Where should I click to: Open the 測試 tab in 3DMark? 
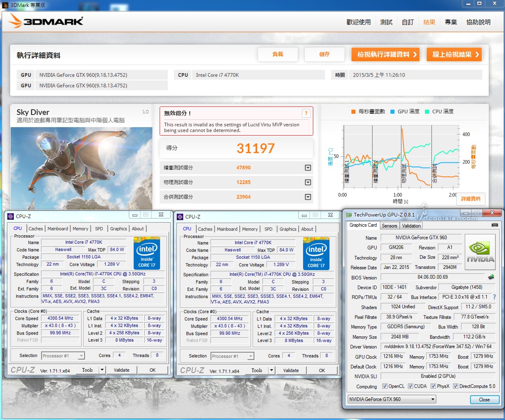(386, 22)
